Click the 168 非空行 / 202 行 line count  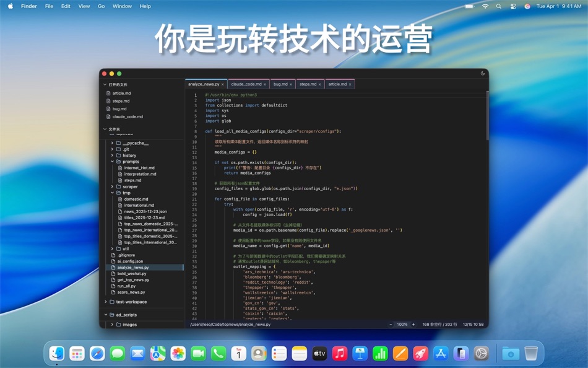tap(439, 325)
